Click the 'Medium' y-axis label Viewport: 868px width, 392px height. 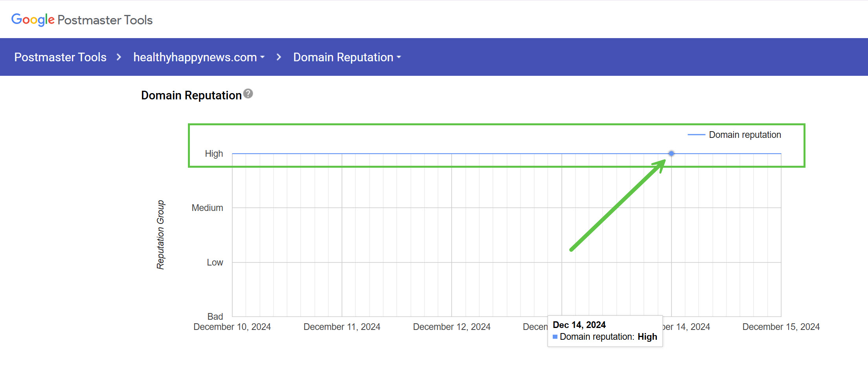pyautogui.click(x=207, y=208)
